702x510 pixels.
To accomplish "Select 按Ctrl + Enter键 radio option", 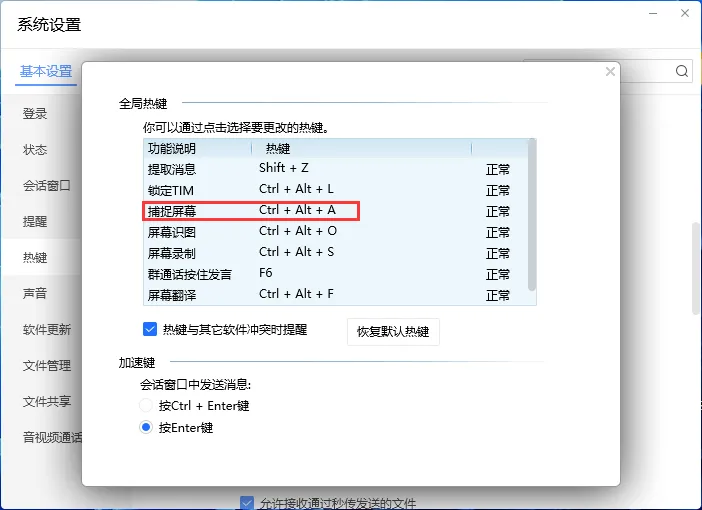I will (146, 405).
